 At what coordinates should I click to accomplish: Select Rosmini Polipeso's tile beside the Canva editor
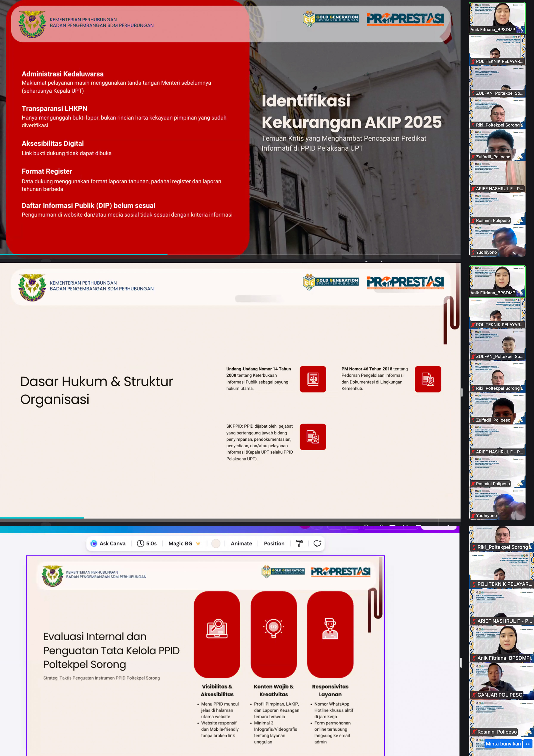(x=501, y=718)
